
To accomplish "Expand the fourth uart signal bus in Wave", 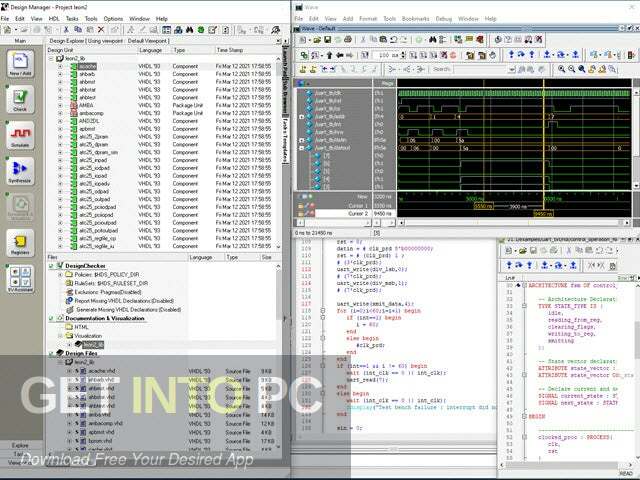I will [x=302, y=117].
